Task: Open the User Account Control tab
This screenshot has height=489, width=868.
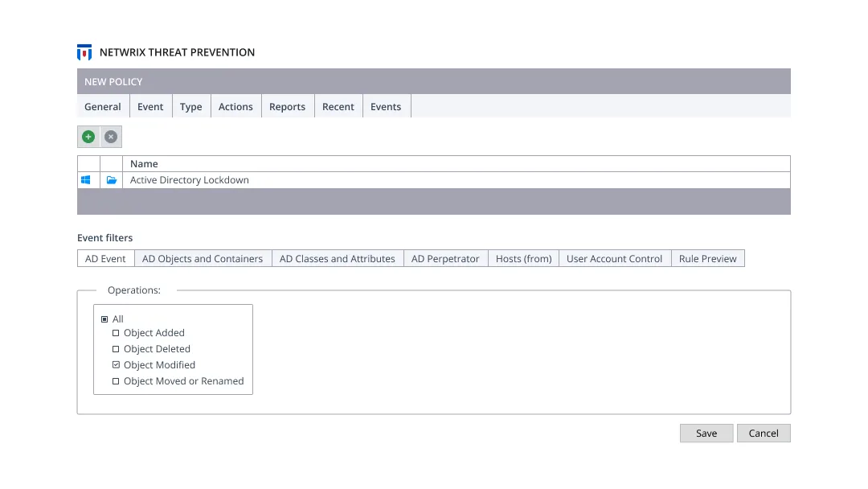Action: (x=615, y=259)
